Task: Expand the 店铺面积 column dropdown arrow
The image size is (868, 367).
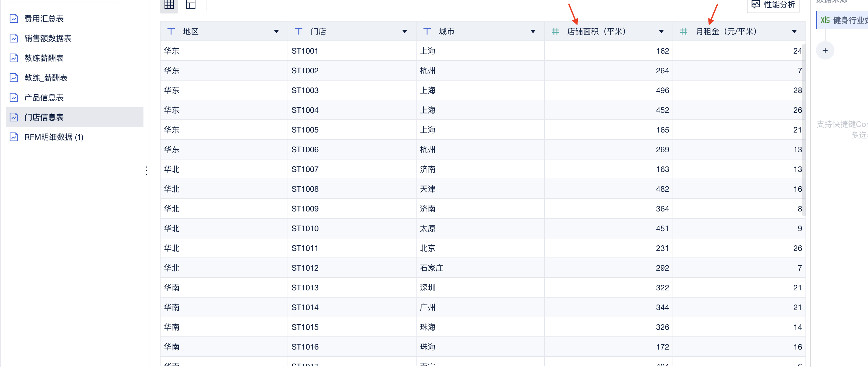Action: point(661,32)
